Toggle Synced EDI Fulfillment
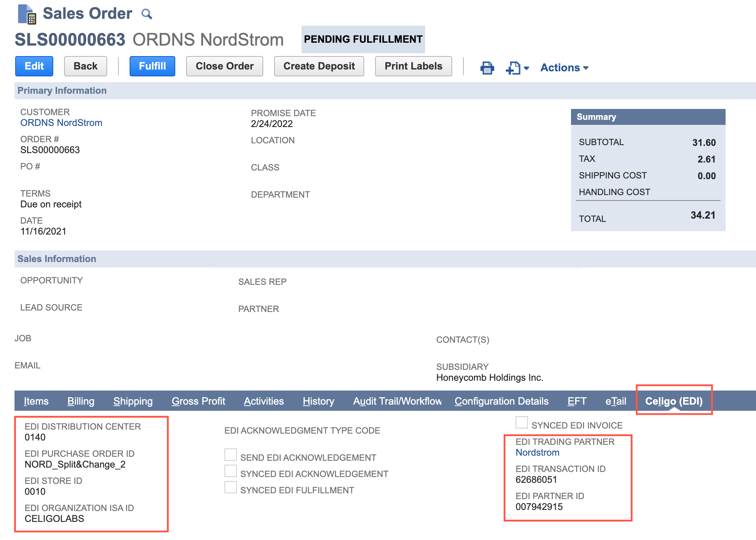The height and width of the screenshot is (540, 756). pos(230,487)
